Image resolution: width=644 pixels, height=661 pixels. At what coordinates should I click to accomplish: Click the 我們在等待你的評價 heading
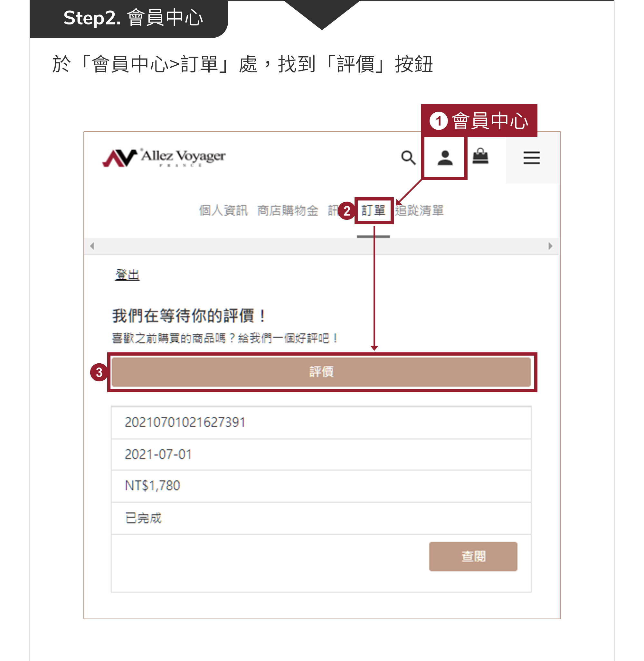[189, 316]
